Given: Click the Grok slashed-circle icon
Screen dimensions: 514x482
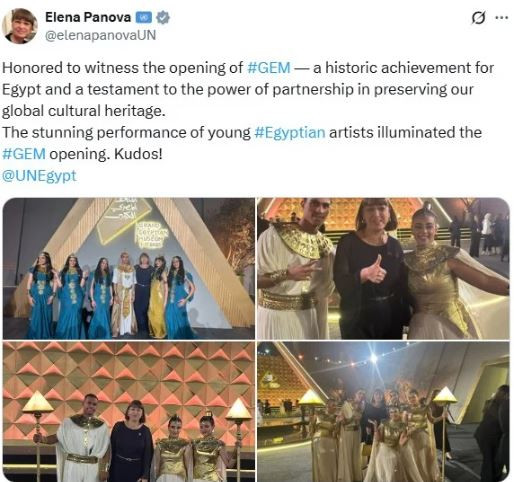Looking at the screenshot, I should (x=478, y=18).
